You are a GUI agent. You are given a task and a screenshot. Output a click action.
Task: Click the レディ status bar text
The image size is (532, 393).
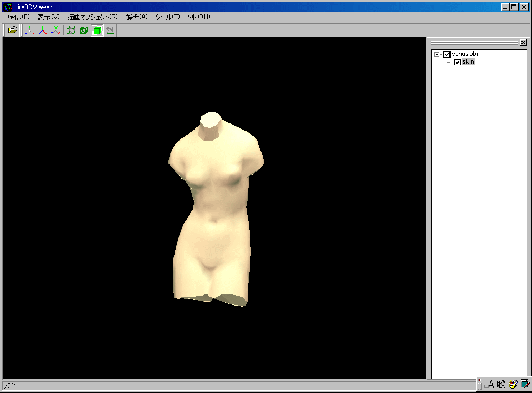(9, 386)
